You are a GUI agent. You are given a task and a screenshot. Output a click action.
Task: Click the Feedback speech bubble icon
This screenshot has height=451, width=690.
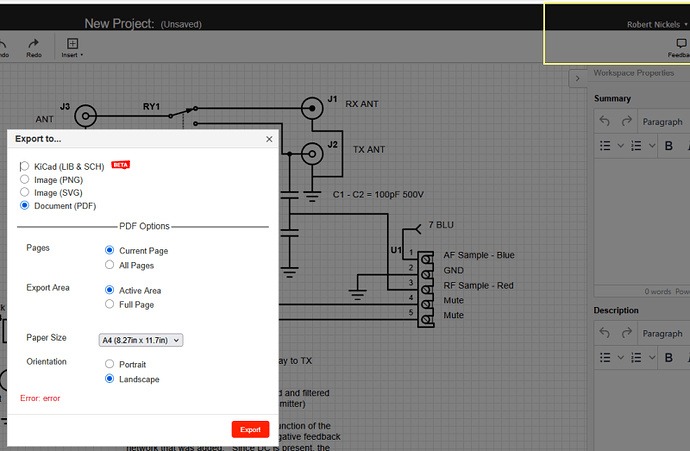(x=681, y=43)
